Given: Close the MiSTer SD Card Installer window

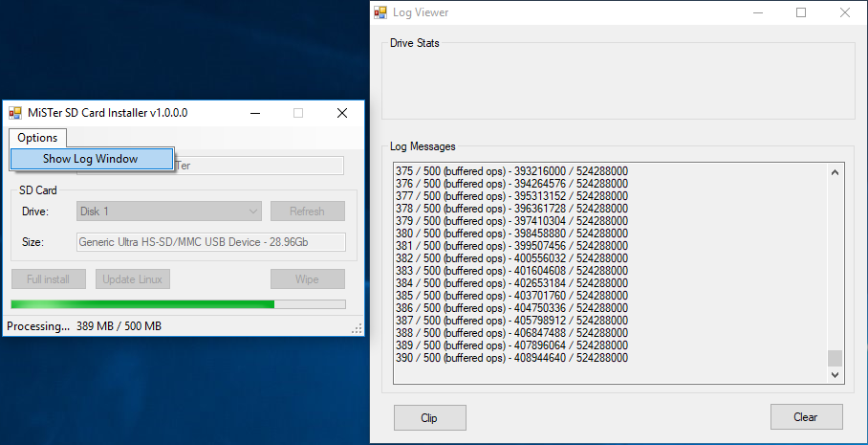Looking at the screenshot, I should click(341, 113).
